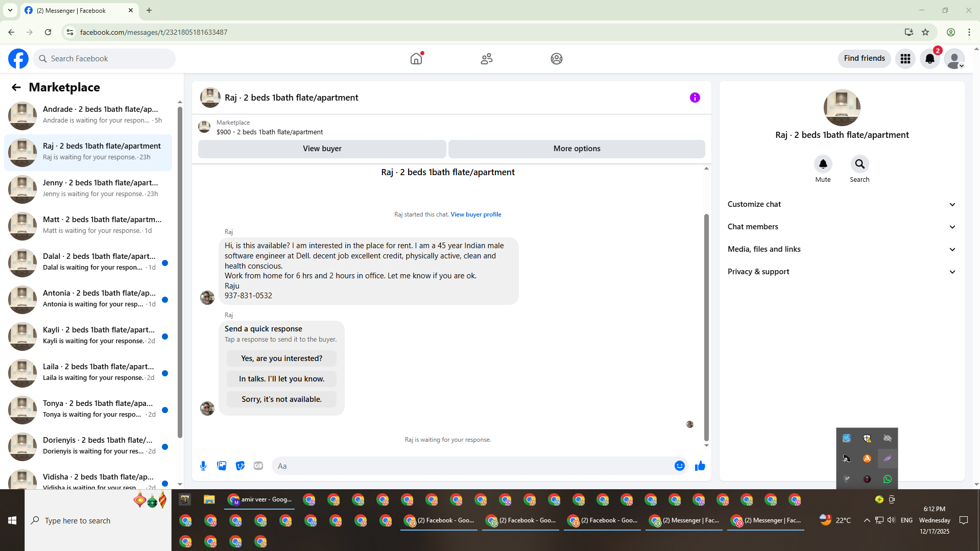Click the Find friends button
This screenshot has height=551, width=980.
click(864, 58)
